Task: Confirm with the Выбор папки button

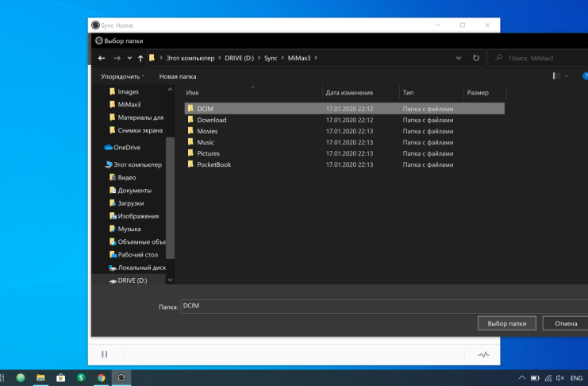Action: (x=506, y=323)
